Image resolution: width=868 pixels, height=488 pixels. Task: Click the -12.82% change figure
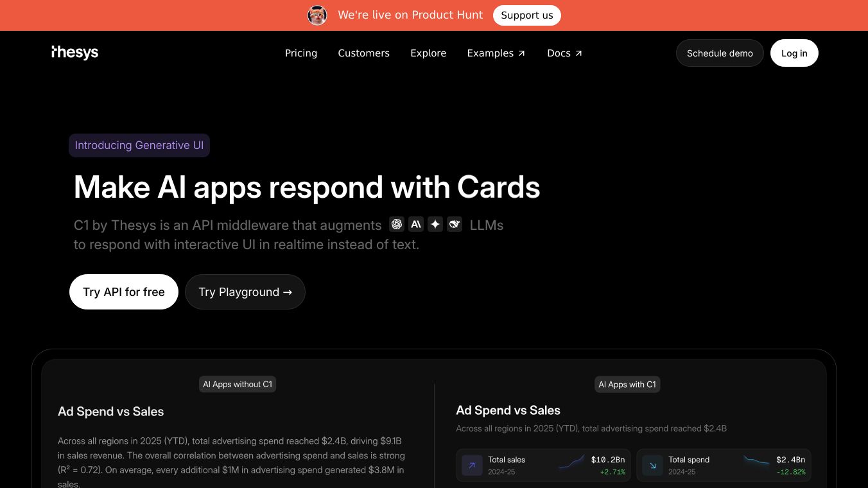tap(791, 472)
